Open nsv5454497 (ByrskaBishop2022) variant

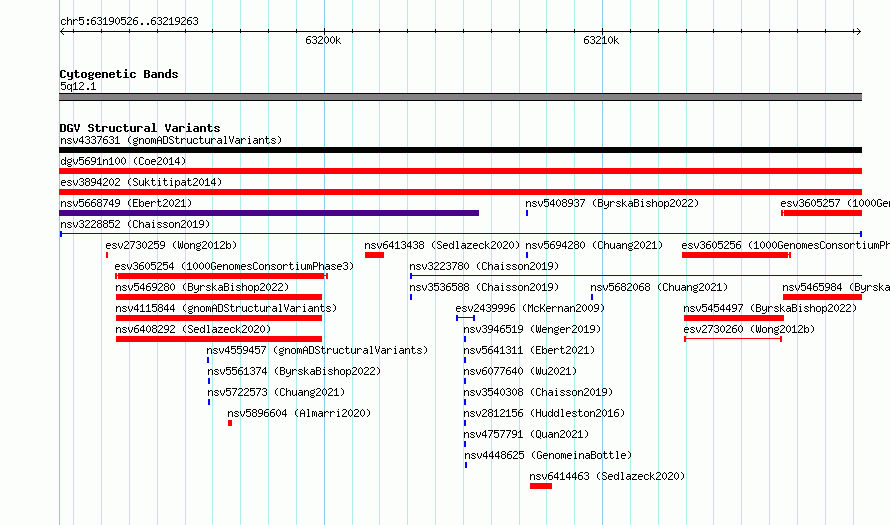tap(770, 308)
